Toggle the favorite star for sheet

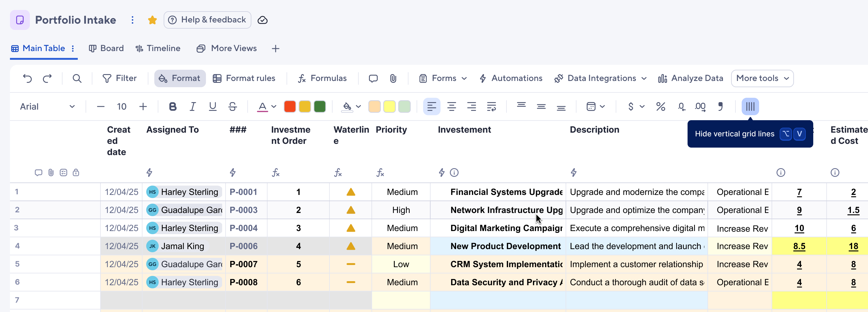click(152, 20)
